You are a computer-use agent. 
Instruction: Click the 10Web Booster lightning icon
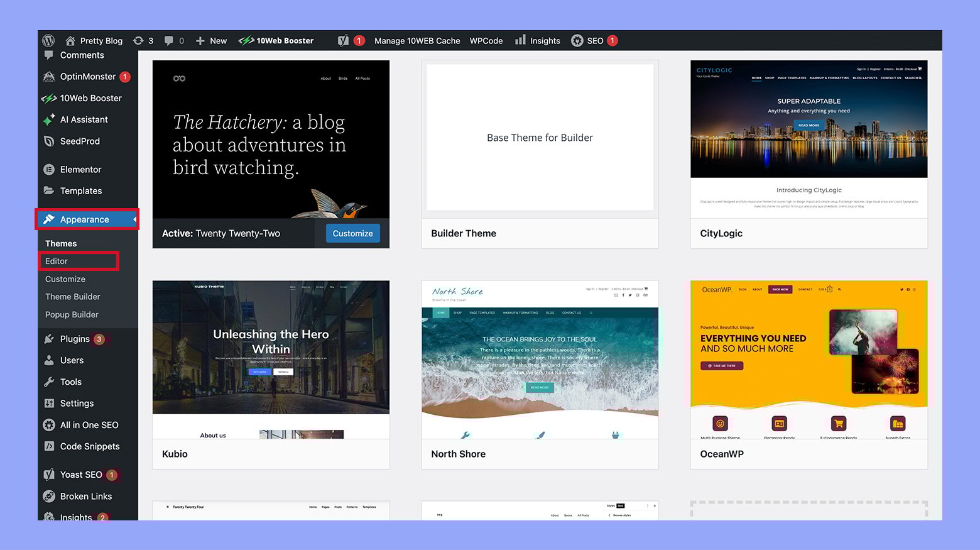[50, 98]
